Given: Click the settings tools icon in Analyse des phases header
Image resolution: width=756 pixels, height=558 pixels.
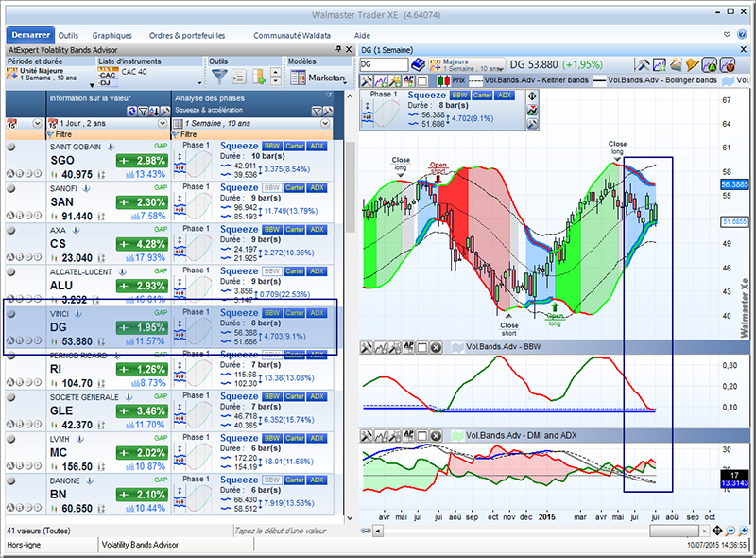Looking at the screenshot, I should click(328, 112).
